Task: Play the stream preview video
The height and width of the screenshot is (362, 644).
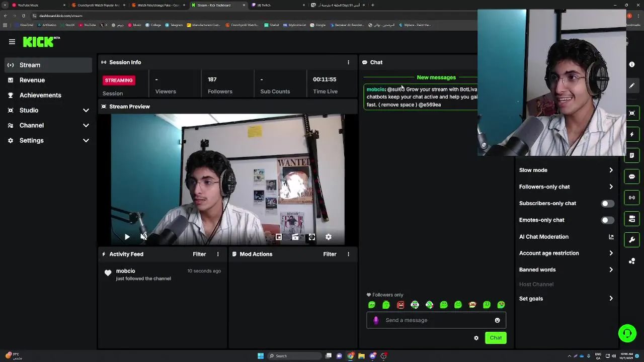Action: click(127, 237)
